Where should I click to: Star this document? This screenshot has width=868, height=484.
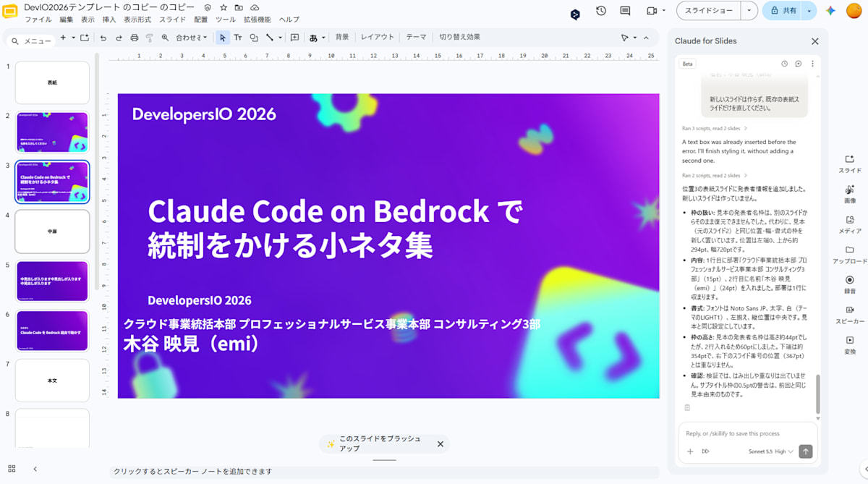(x=224, y=7)
